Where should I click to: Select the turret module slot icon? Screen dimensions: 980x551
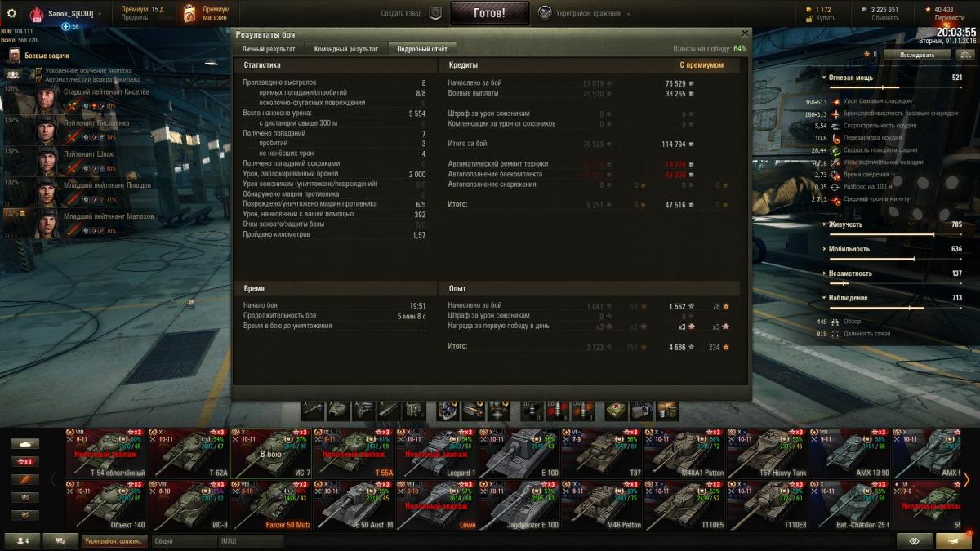tap(338, 410)
